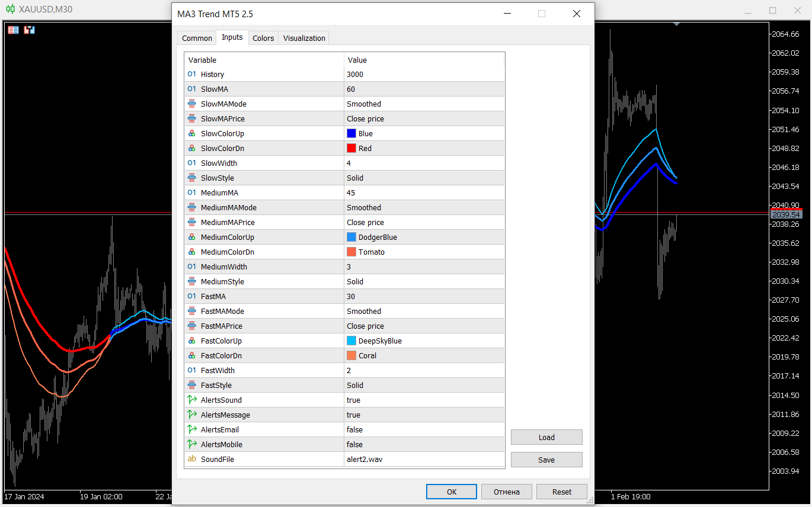This screenshot has width=812, height=507.
Task: Click the 'ab' string icon beside SoundFile
Action: (x=191, y=459)
